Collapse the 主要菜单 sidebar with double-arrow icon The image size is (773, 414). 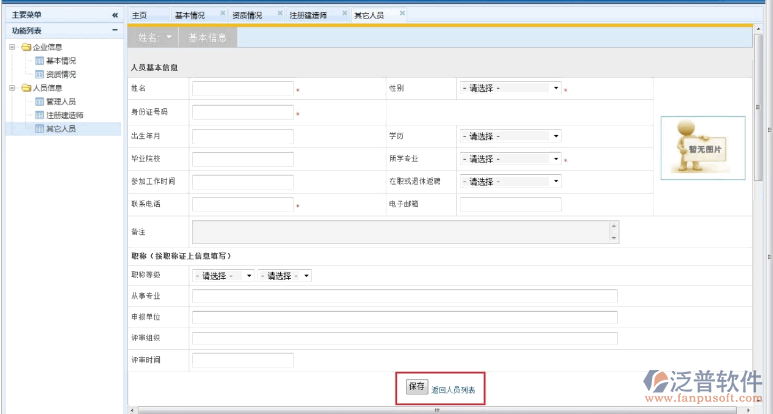(x=115, y=16)
